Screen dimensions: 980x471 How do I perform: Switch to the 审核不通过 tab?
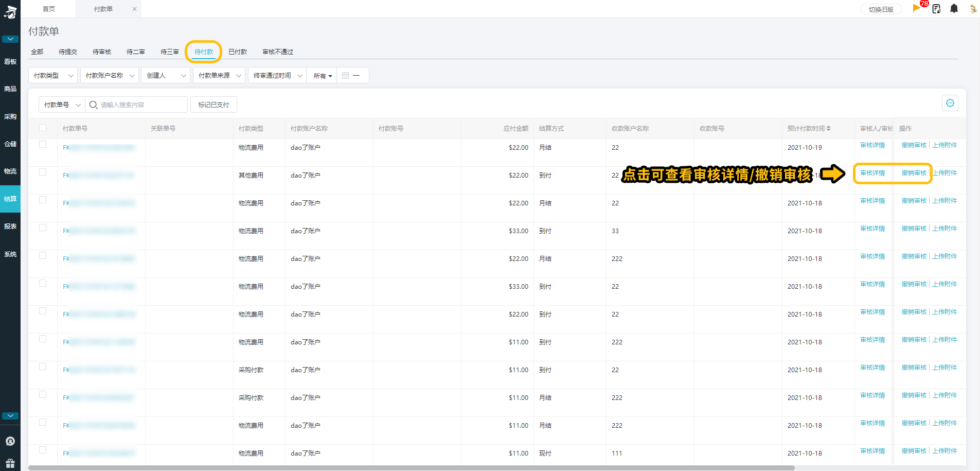[x=278, y=51]
